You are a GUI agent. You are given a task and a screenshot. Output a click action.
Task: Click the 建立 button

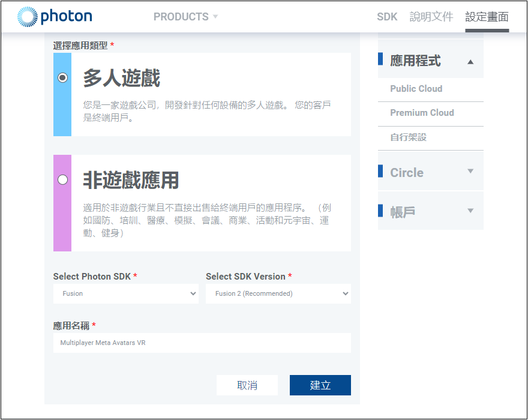(320, 385)
